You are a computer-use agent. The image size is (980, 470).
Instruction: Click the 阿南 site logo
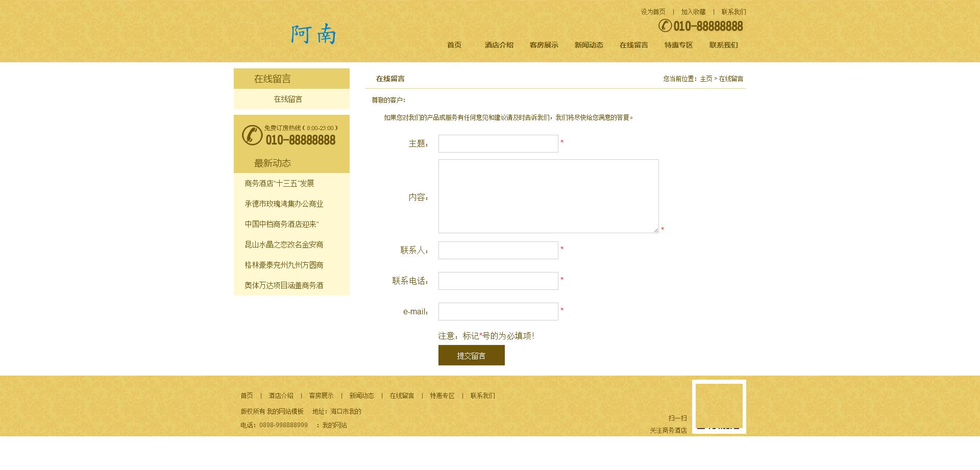(x=313, y=35)
